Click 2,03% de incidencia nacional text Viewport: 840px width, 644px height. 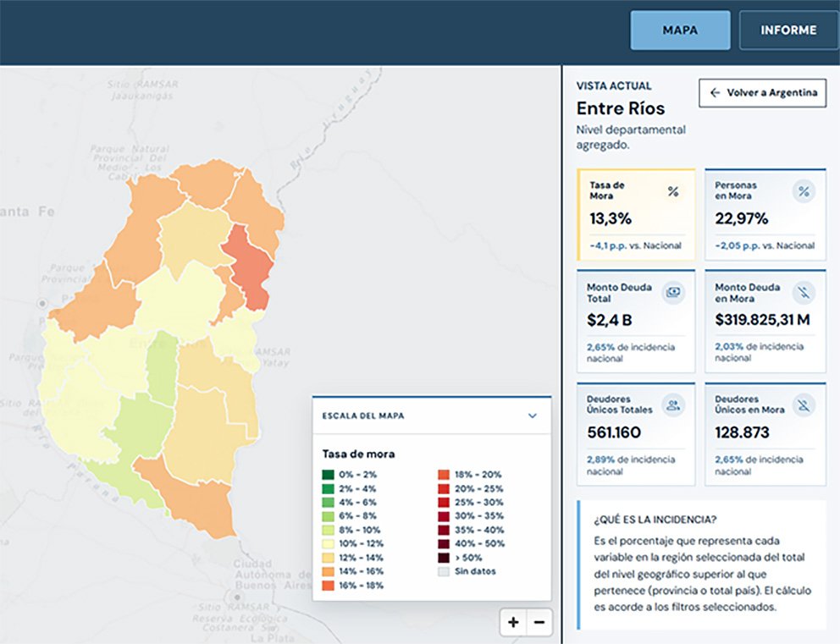tap(759, 352)
